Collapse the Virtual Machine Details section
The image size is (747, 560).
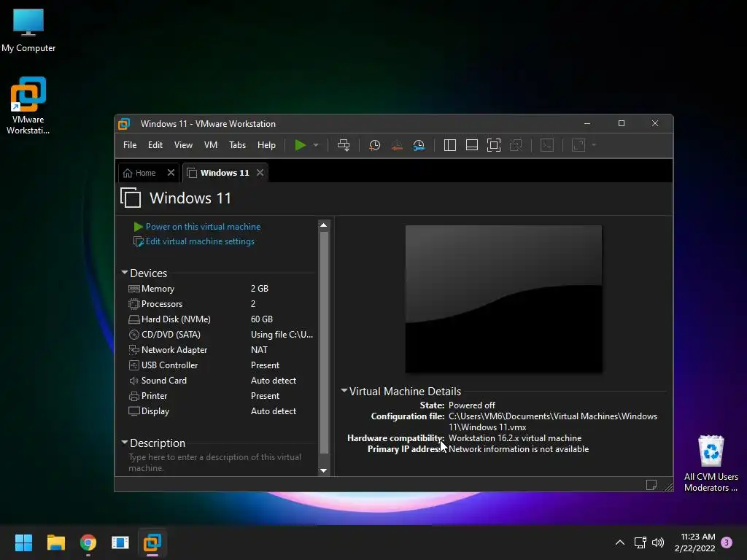pos(344,391)
